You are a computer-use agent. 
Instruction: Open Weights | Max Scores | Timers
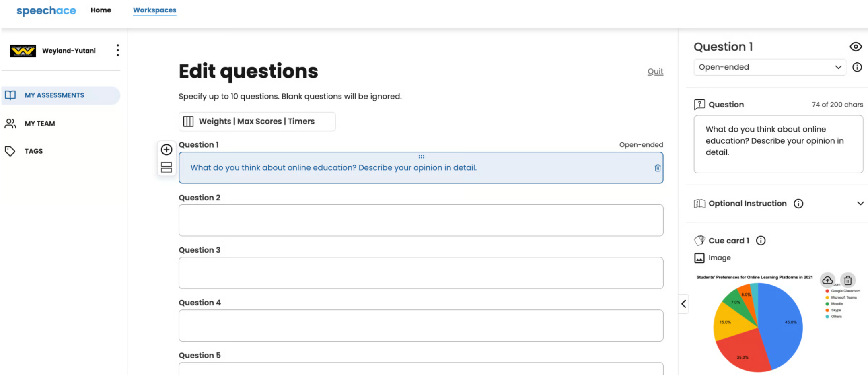click(x=257, y=122)
